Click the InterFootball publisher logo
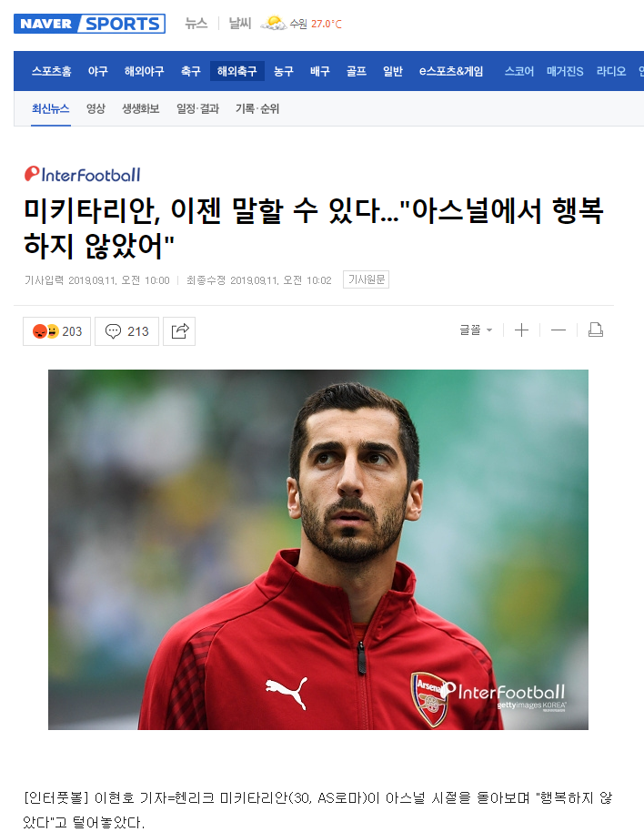The width and height of the screenshot is (644, 832). (x=83, y=174)
